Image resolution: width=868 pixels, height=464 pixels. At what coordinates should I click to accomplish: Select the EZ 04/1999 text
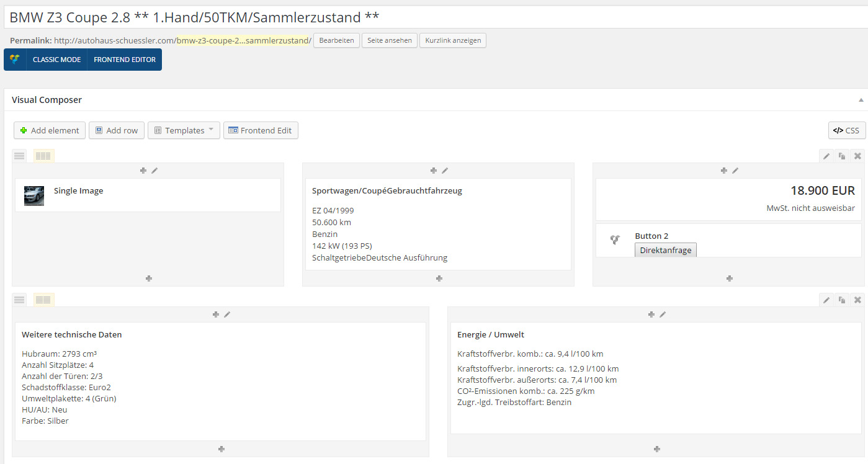(x=333, y=211)
